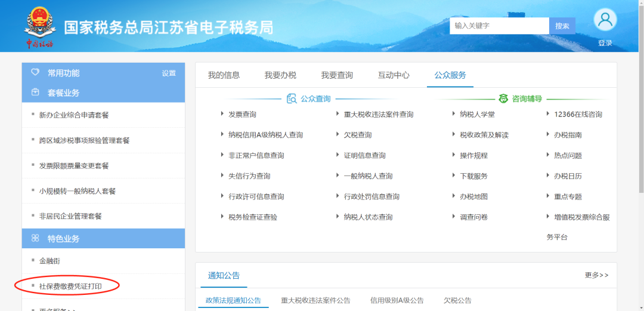Image resolution: width=644 pixels, height=311 pixels.
Task: Click the 咨询辅导 owl icon
Action: point(503,98)
